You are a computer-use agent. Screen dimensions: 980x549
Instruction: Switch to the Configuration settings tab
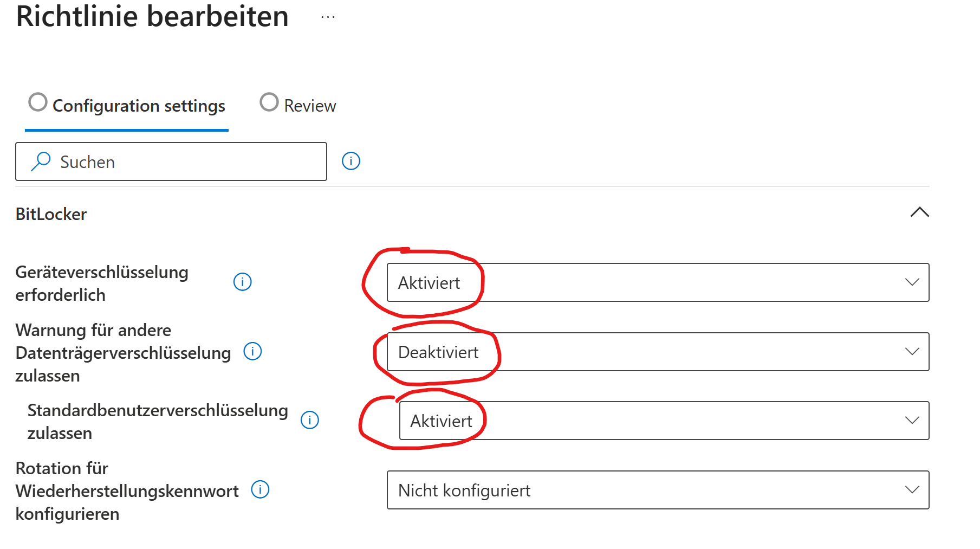click(x=139, y=106)
